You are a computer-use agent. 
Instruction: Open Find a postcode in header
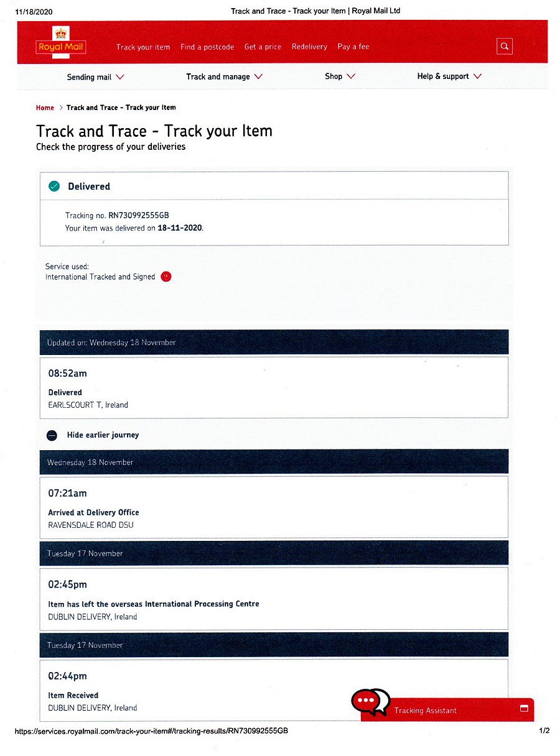tap(207, 47)
